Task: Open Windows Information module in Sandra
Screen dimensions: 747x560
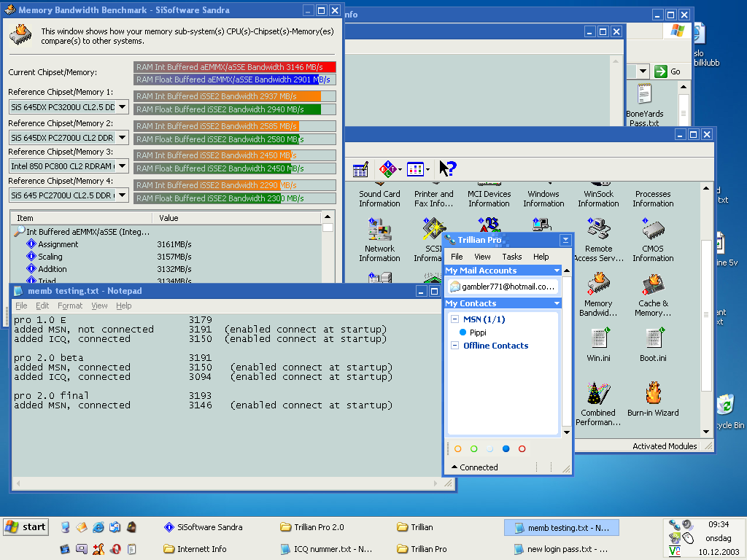Action: [x=543, y=198]
